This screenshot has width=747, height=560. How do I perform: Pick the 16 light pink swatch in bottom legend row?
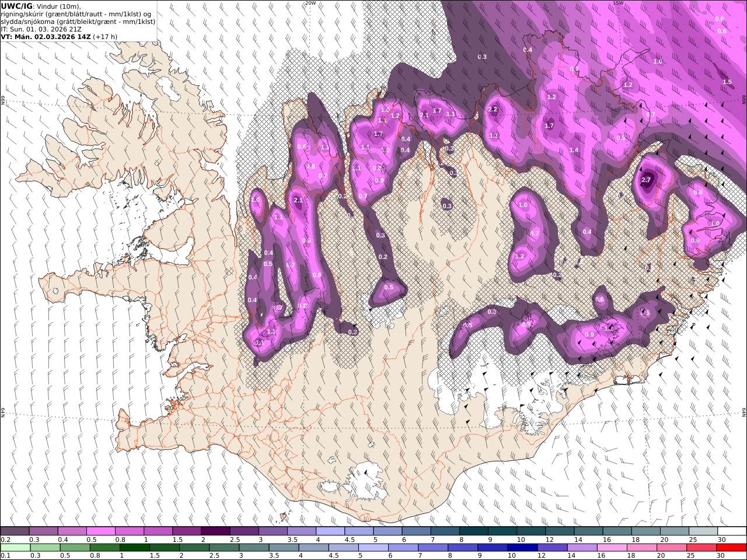611,548
